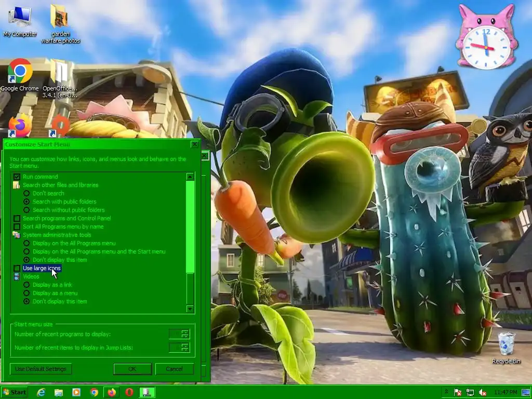Viewport: 532px width, 399px height.
Task: Select Display as a menu under Videos
Action: 26,293
